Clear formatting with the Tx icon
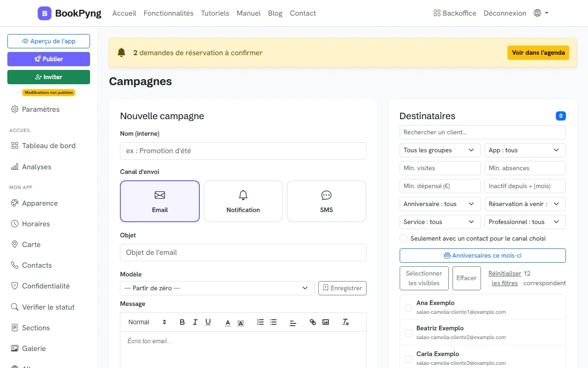This screenshot has height=368, width=588. [346, 322]
